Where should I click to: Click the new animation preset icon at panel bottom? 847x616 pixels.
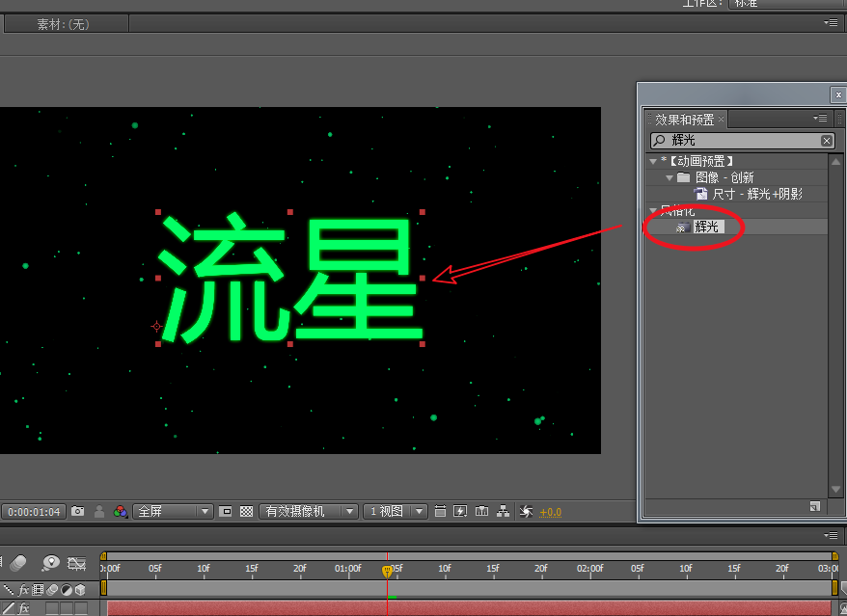pyautogui.click(x=814, y=506)
